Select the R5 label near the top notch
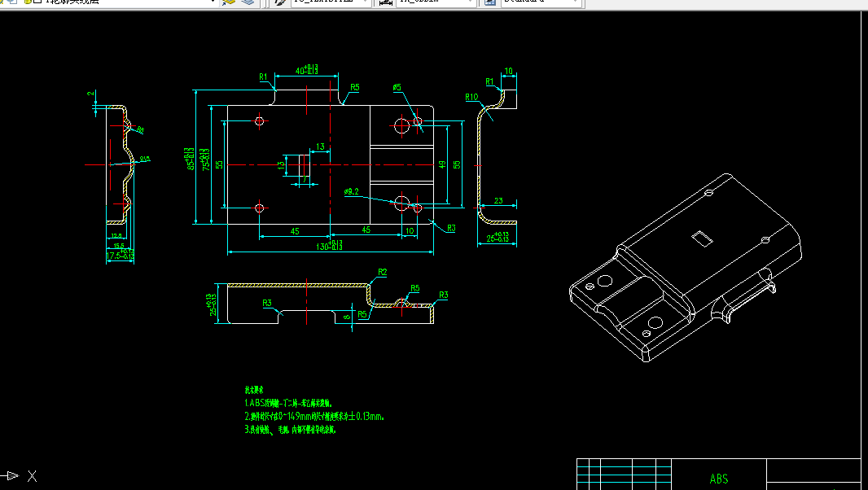The width and height of the screenshot is (868, 490). (355, 87)
